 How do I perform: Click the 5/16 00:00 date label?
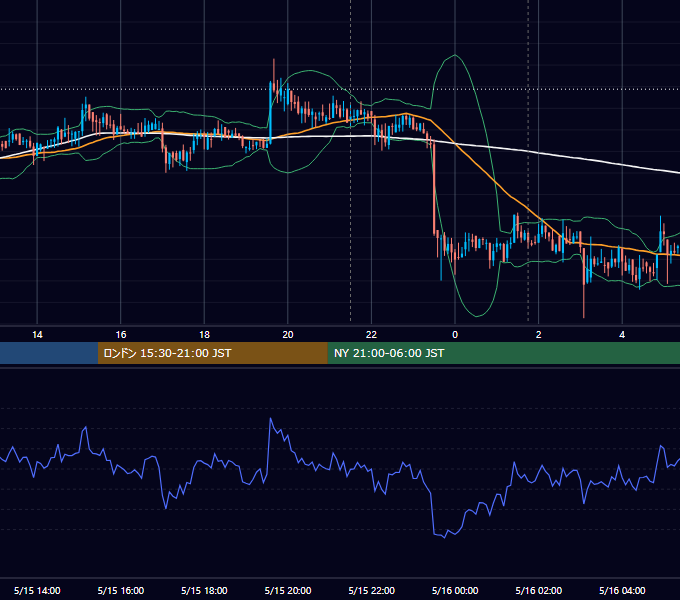point(455,590)
